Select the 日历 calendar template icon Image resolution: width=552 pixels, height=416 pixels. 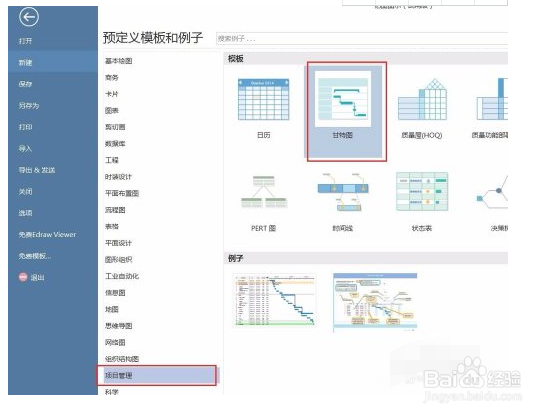point(264,100)
